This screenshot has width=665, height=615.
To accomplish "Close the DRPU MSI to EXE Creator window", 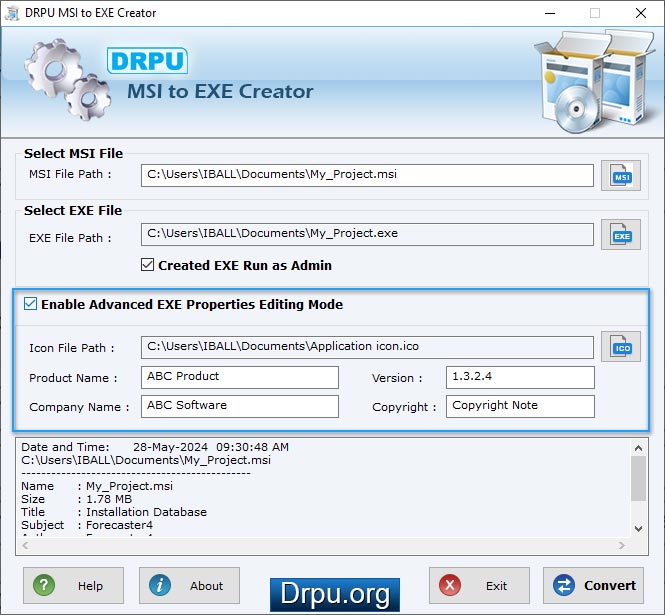I will pos(641,13).
